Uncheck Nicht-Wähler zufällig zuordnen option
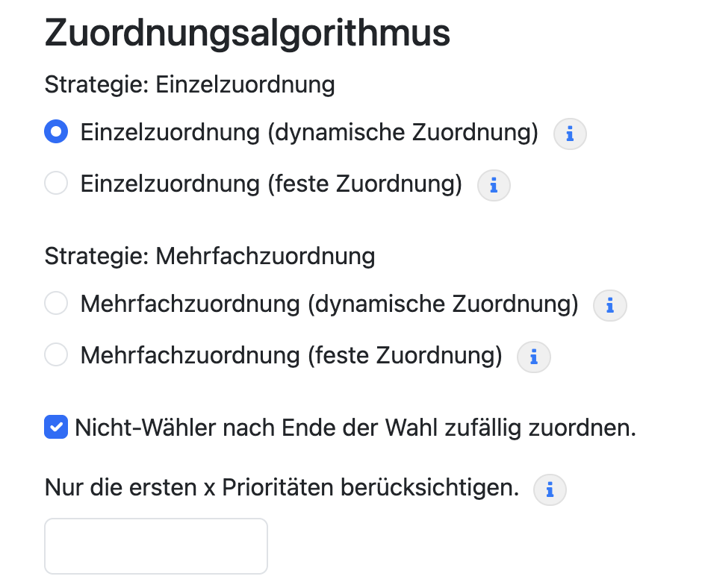 (x=56, y=427)
